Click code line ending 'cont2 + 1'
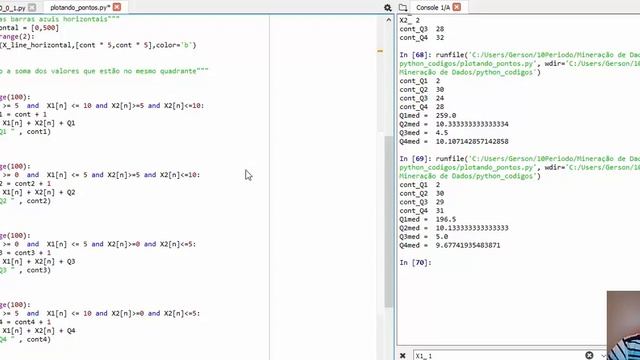Image resolution: width=640 pixels, height=360 pixels. tap(25, 183)
